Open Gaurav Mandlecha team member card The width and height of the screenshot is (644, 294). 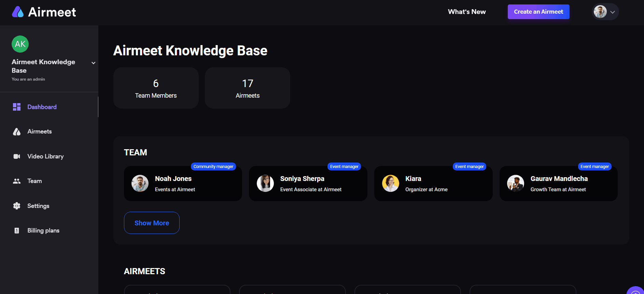coord(559,183)
